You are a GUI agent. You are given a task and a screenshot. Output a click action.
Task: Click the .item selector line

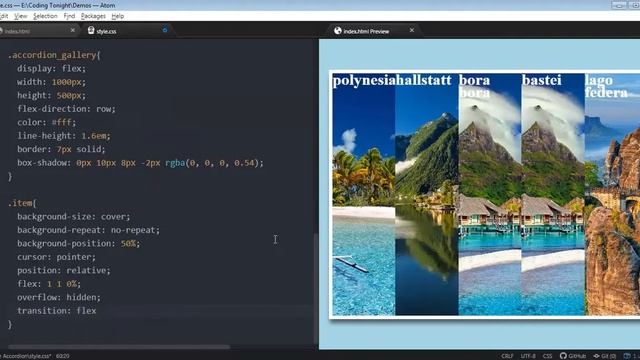[22, 203]
